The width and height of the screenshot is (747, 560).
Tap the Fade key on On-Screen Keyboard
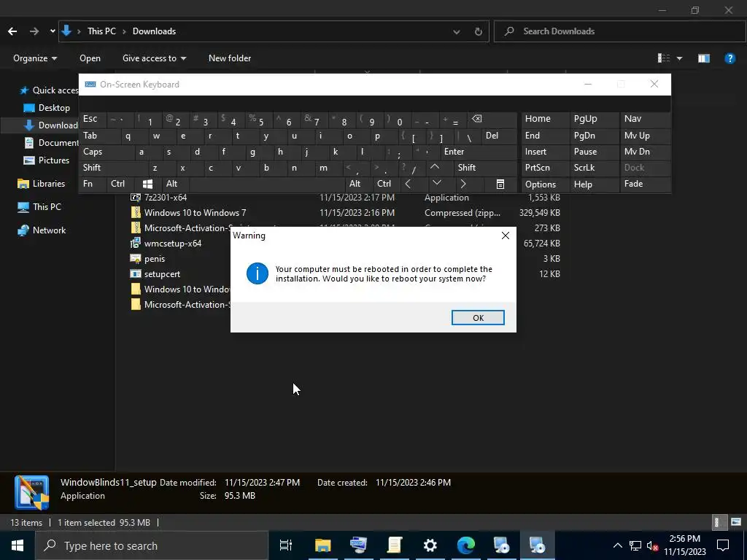click(x=645, y=184)
